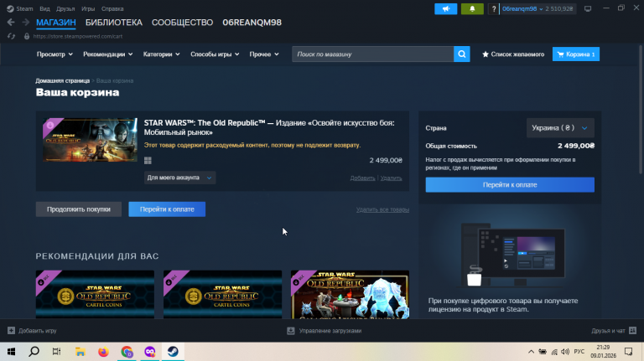The image size is (644, 361).
Task: Click the Добавить link on cart item
Action: click(x=362, y=178)
